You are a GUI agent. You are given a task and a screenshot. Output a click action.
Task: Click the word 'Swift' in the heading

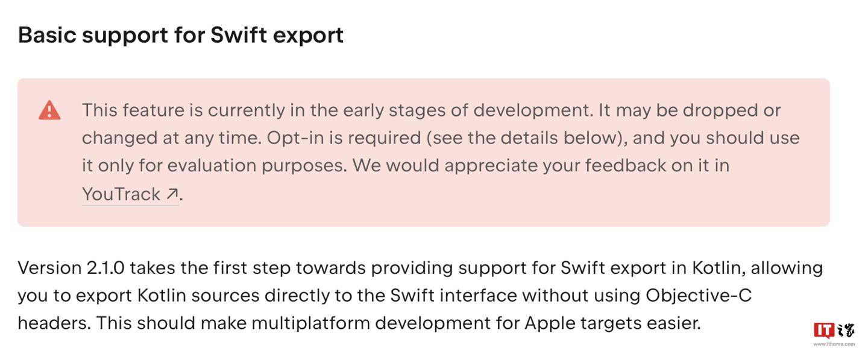(239, 35)
